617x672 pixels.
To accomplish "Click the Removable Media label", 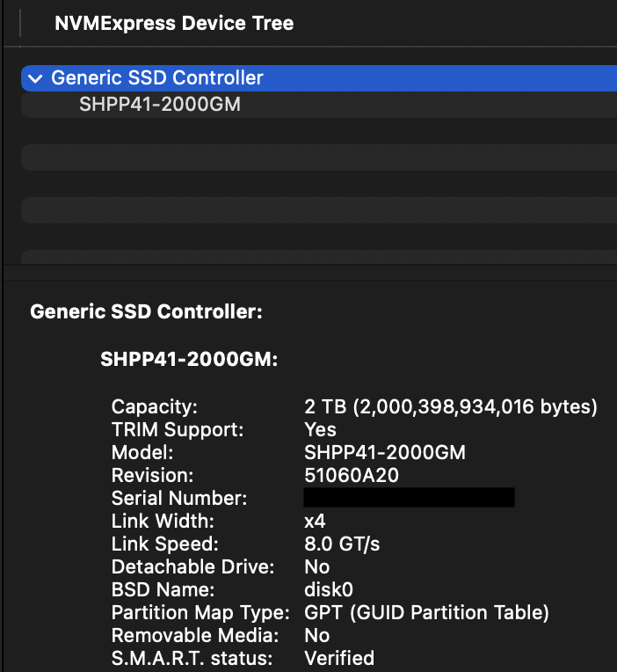I will coord(195,635).
